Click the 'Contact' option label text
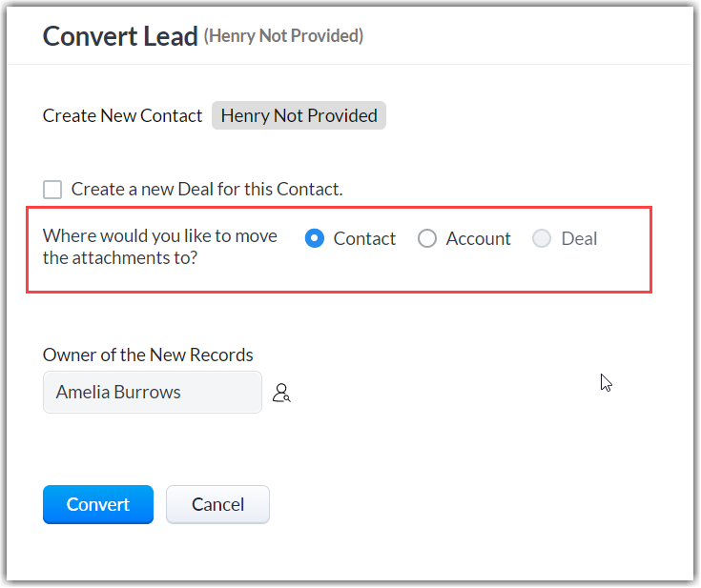Viewport: 701px width, 588px height. pos(364,238)
